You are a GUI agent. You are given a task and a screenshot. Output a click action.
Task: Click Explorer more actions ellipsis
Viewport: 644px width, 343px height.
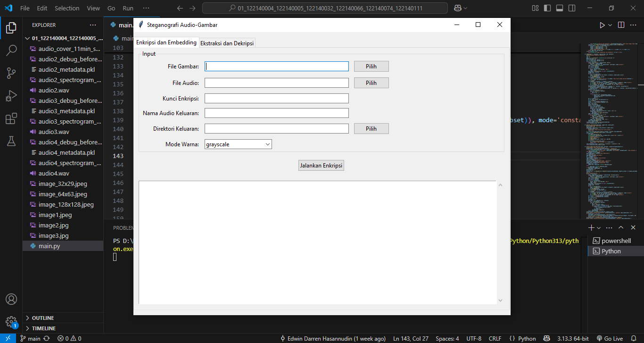click(92, 25)
